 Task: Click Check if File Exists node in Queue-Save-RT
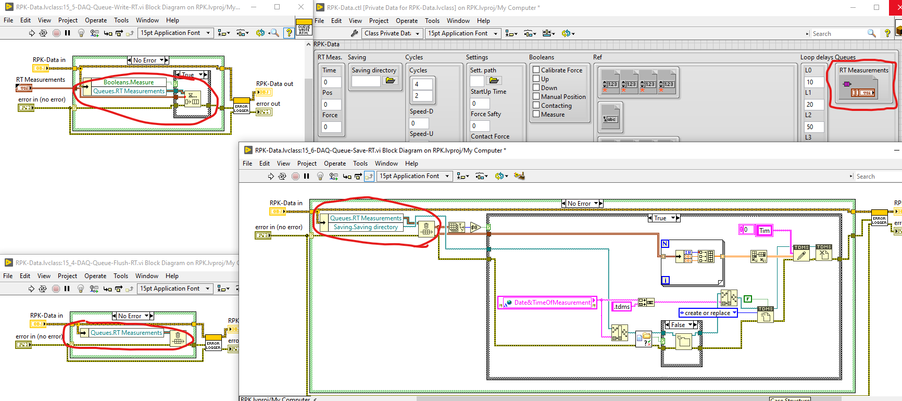click(643, 339)
